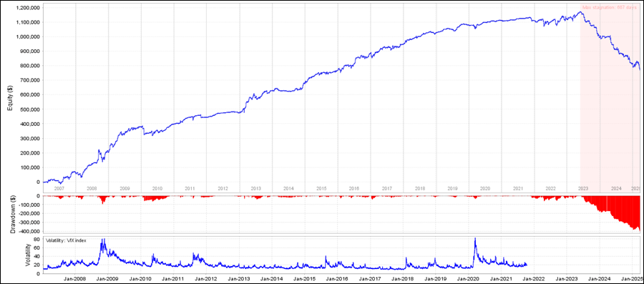The height and width of the screenshot is (284, 644).
Task: Click the -300,000 drawdown axis value
Action: tap(29, 222)
